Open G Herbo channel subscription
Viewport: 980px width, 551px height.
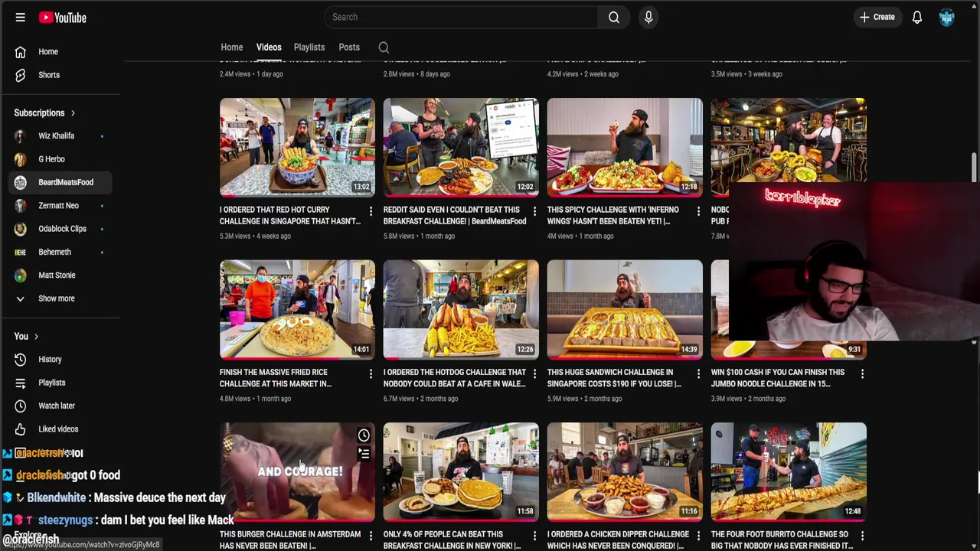(61, 159)
